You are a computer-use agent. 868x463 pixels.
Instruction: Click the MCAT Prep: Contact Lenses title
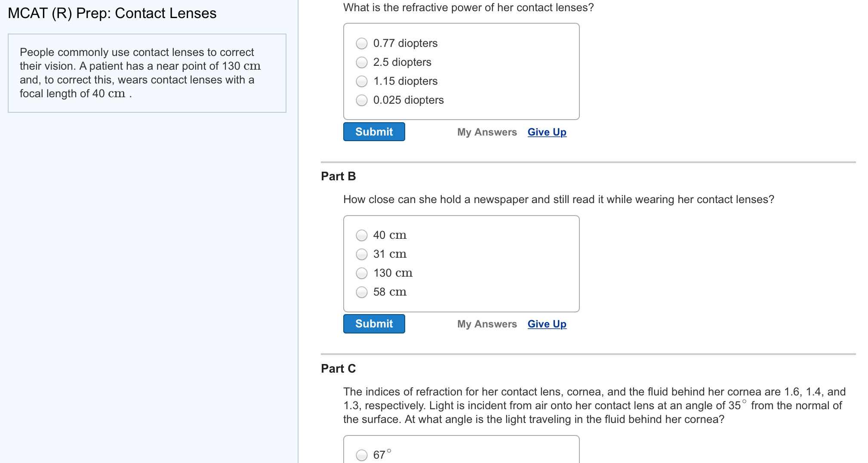click(112, 13)
